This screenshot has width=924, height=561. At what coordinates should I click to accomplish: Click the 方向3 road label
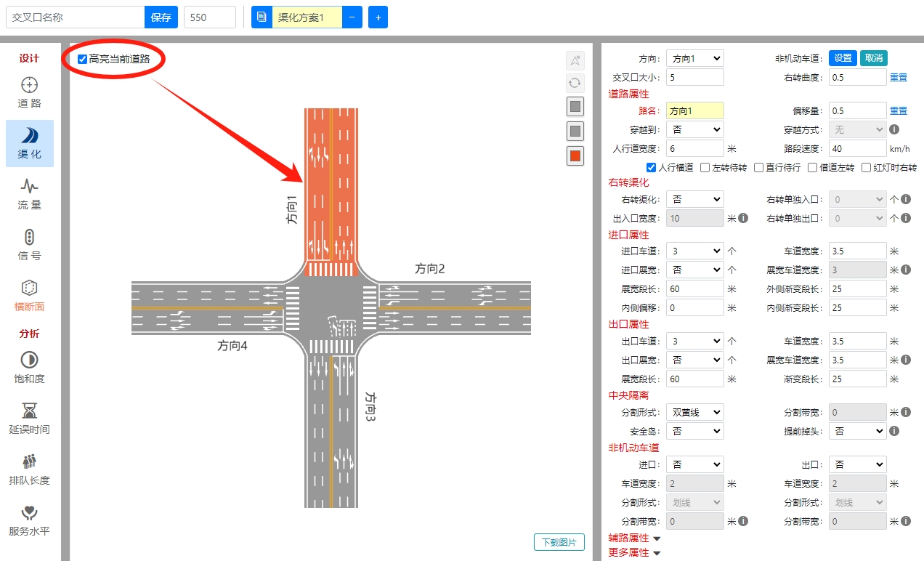371,408
